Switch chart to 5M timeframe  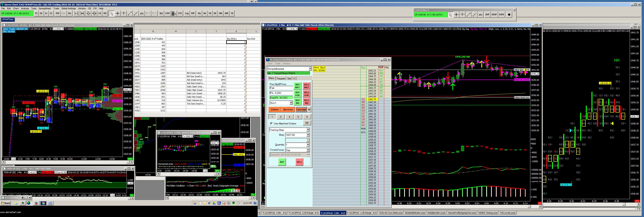tap(215, 13)
